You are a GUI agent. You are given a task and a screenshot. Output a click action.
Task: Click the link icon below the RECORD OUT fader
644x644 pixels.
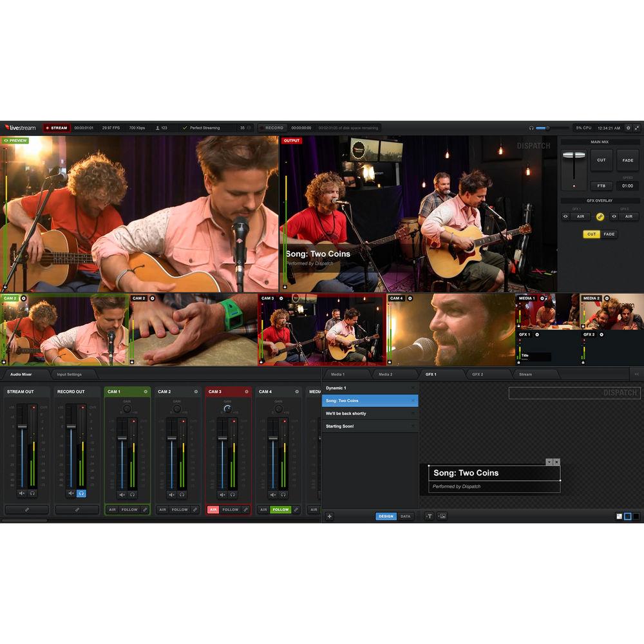coord(77,509)
